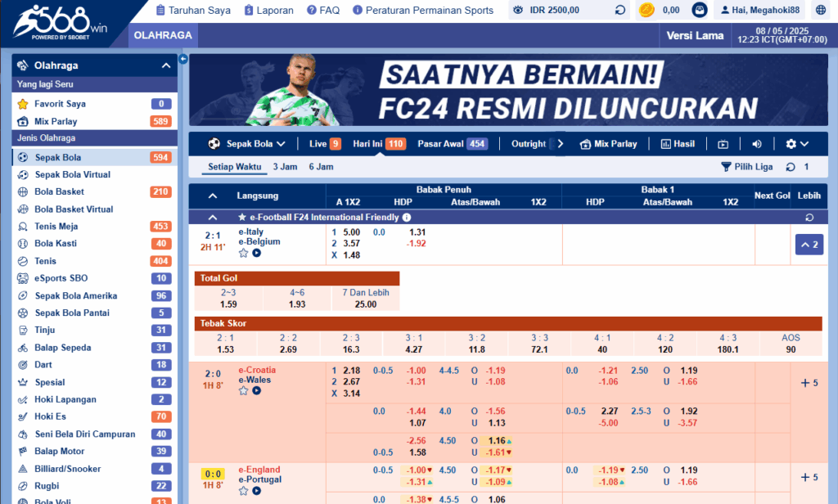
Task: Open Pilih Liga league filter
Action: (747, 167)
